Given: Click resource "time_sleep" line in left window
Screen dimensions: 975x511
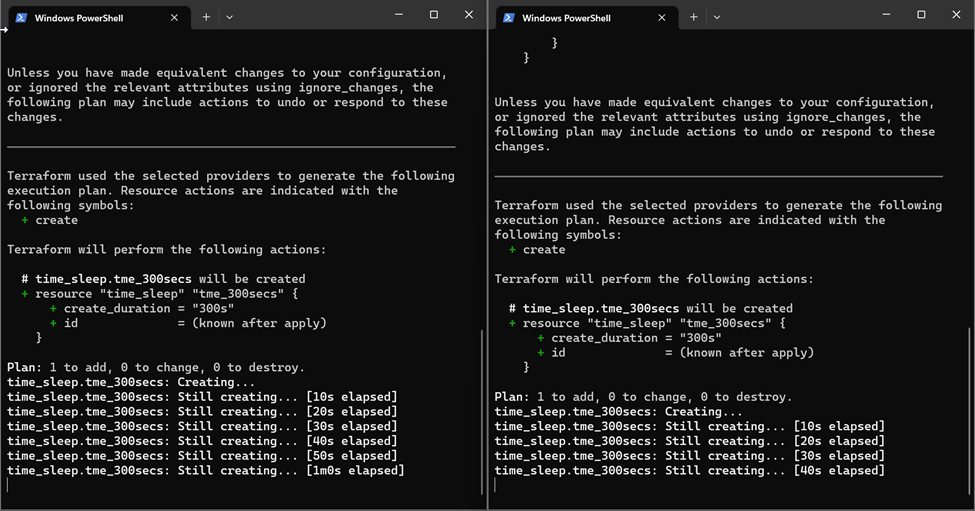Looking at the screenshot, I should point(160,293).
